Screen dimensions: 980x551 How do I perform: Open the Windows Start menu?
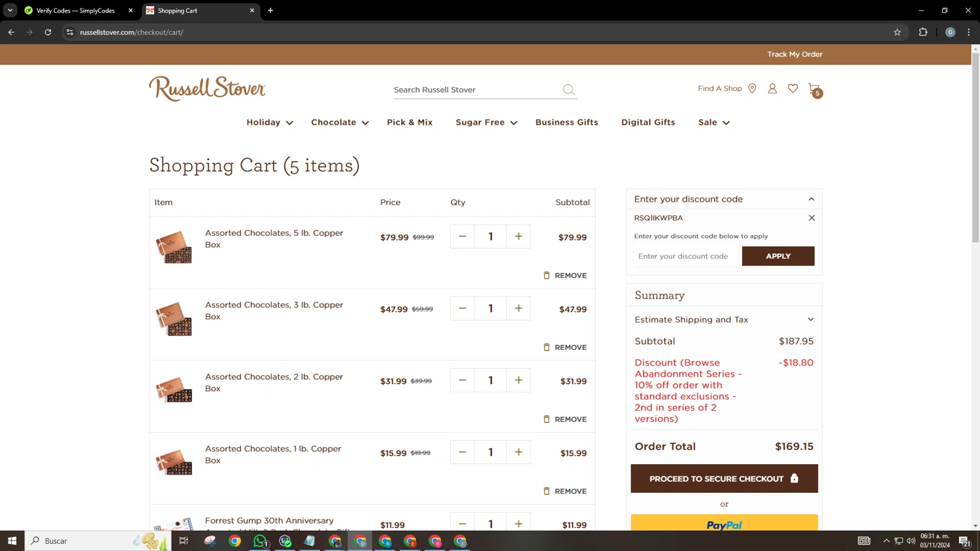pyautogui.click(x=12, y=541)
